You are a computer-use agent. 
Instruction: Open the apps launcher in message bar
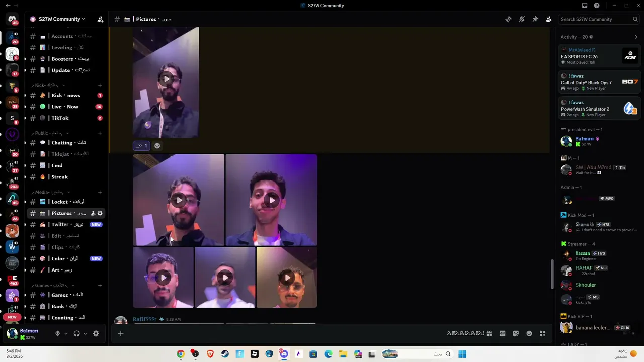[x=542, y=333]
